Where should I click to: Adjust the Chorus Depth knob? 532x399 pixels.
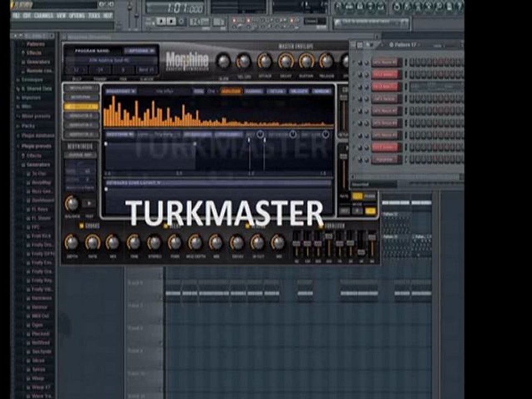[71, 243]
